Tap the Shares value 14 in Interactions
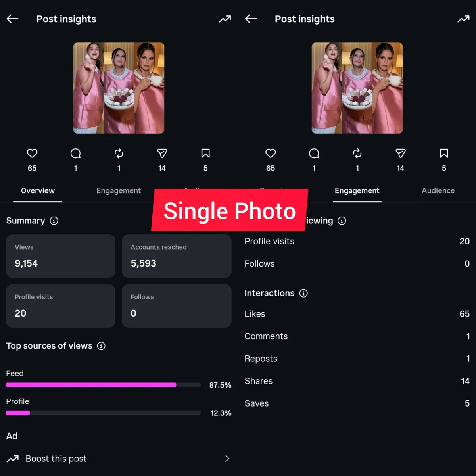The height and width of the screenshot is (476, 476). pyautogui.click(x=465, y=381)
